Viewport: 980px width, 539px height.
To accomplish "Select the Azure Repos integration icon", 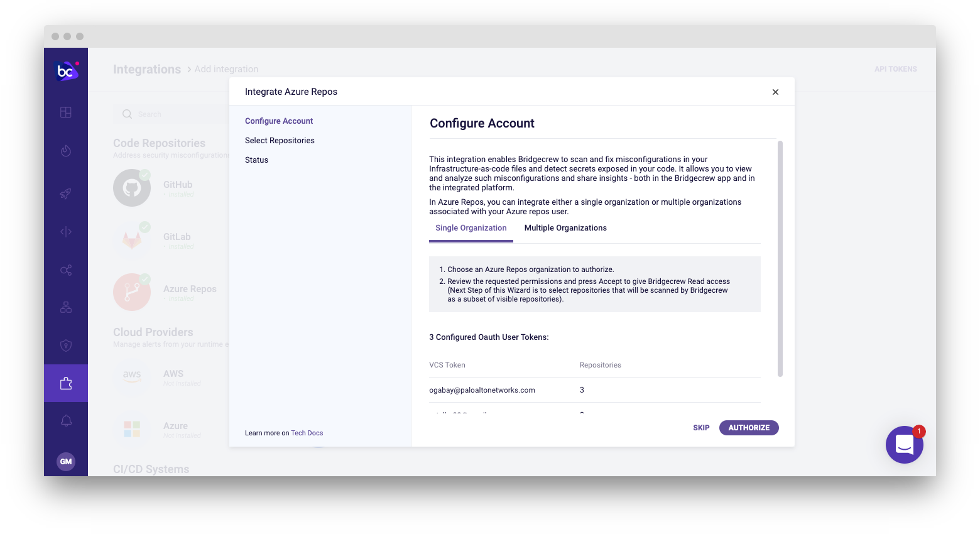I will [x=132, y=292].
